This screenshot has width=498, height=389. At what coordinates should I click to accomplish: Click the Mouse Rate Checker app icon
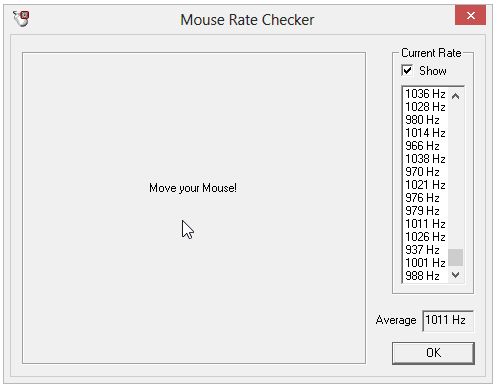point(21,18)
